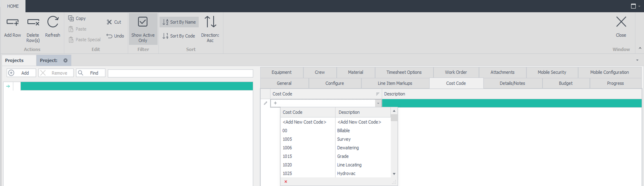This screenshot has width=644, height=186.
Task: Click the Cut scissors icon
Action: coord(109,22)
